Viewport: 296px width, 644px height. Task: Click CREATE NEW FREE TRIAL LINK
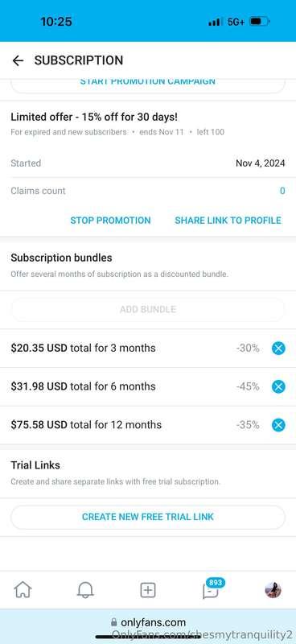(x=148, y=517)
